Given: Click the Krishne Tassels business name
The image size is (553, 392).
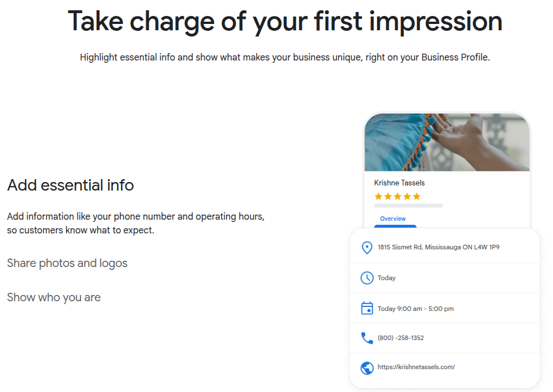Looking at the screenshot, I should coord(399,183).
